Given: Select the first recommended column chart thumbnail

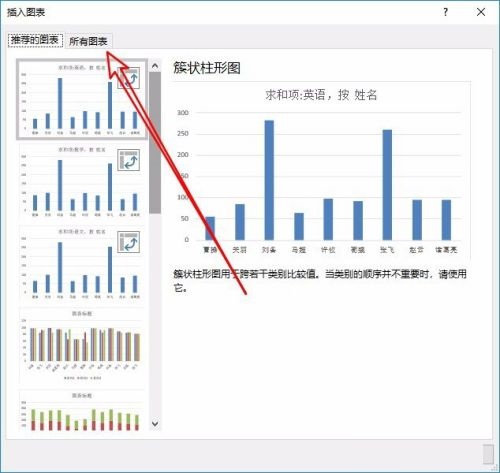Looking at the screenshot, I should tap(82, 99).
